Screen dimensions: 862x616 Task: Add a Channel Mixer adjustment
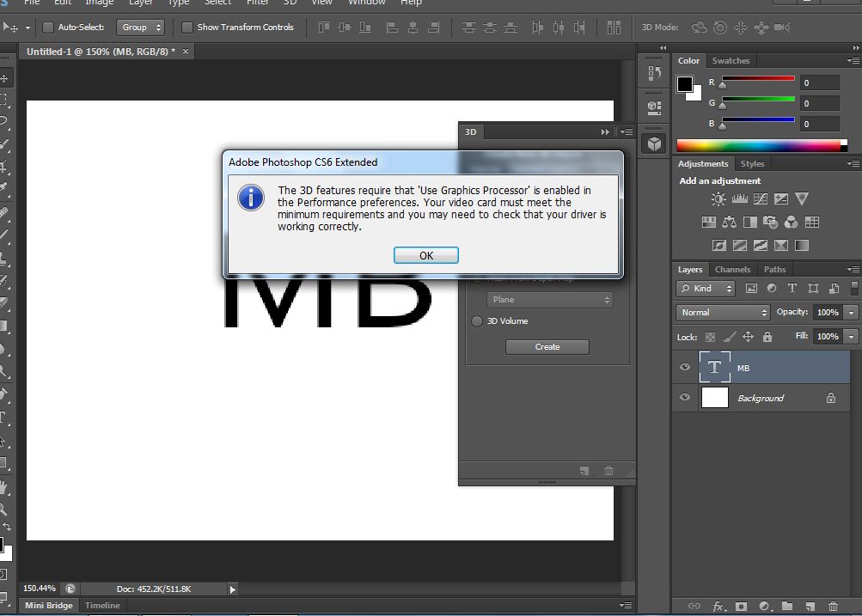(x=791, y=222)
